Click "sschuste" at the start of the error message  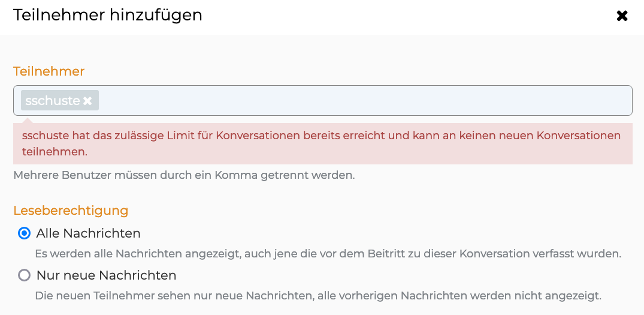coord(44,136)
